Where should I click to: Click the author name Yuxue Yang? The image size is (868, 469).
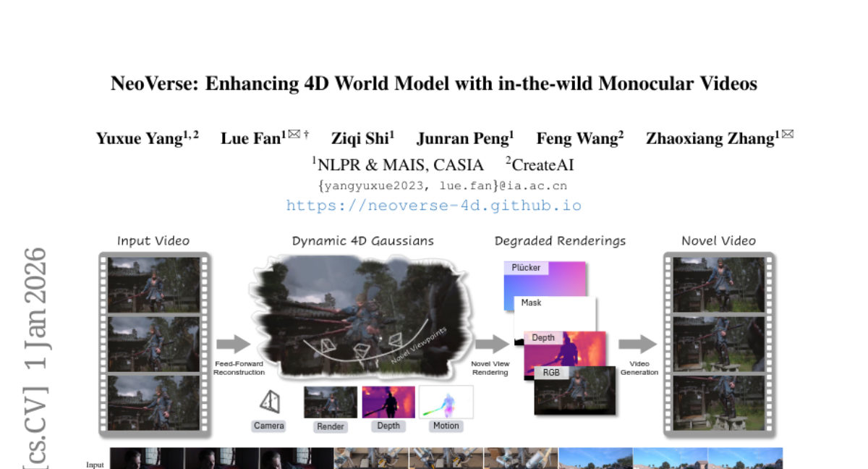point(140,139)
